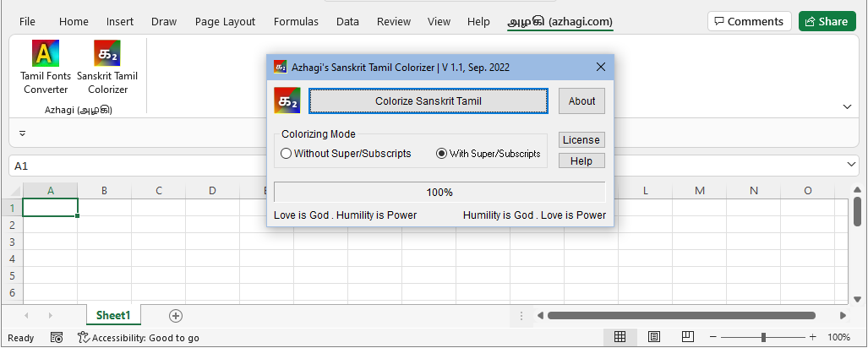Open Customize Quick Access Toolbar dropdown
This screenshot has width=868, height=348.
coord(23,133)
